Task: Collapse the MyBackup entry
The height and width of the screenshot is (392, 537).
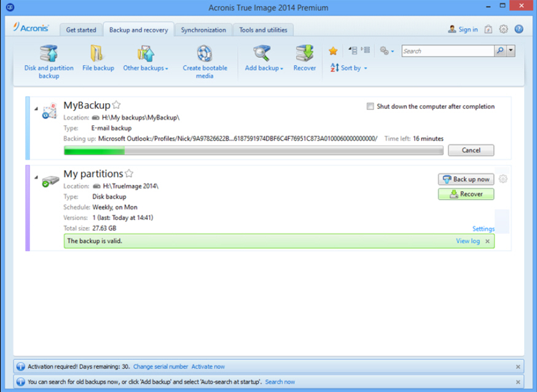Action: 36,109
